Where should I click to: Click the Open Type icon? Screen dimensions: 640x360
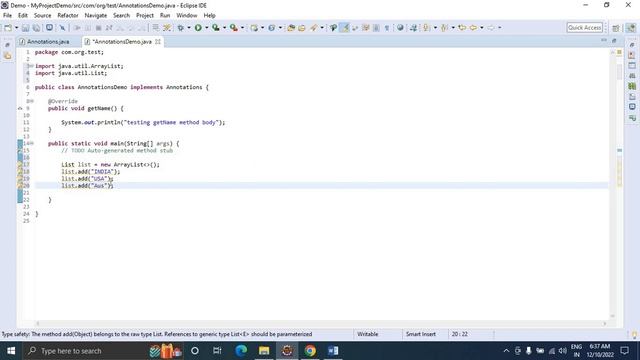[291, 28]
